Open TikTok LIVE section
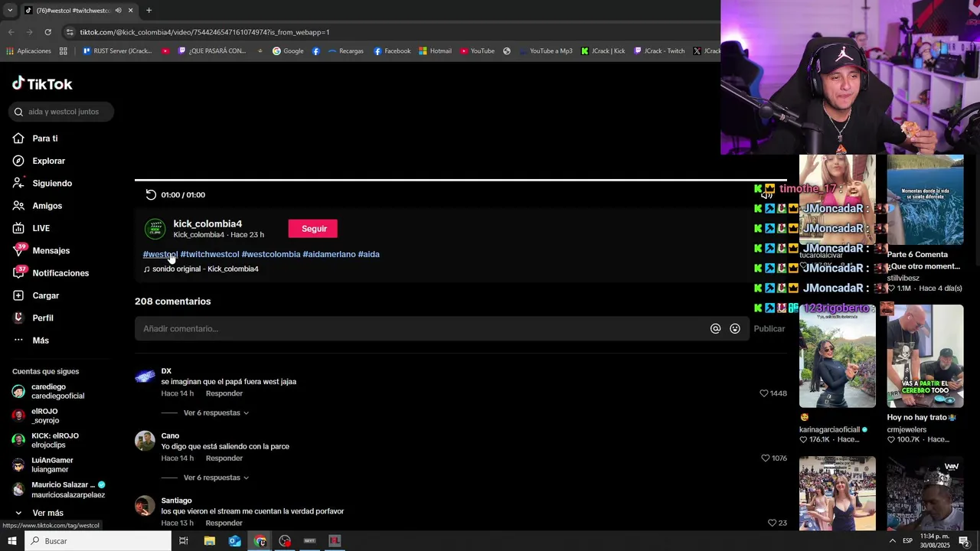980x551 pixels. pyautogui.click(x=31, y=228)
